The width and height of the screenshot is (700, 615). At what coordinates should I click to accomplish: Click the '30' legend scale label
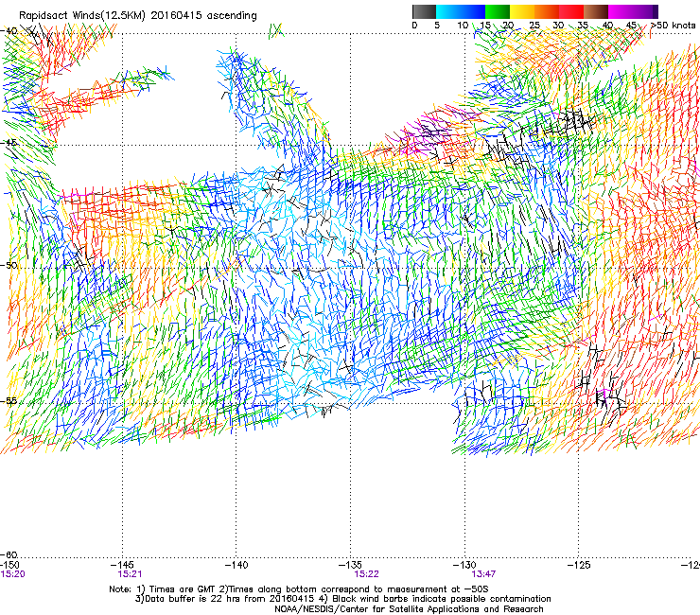click(x=558, y=26)
